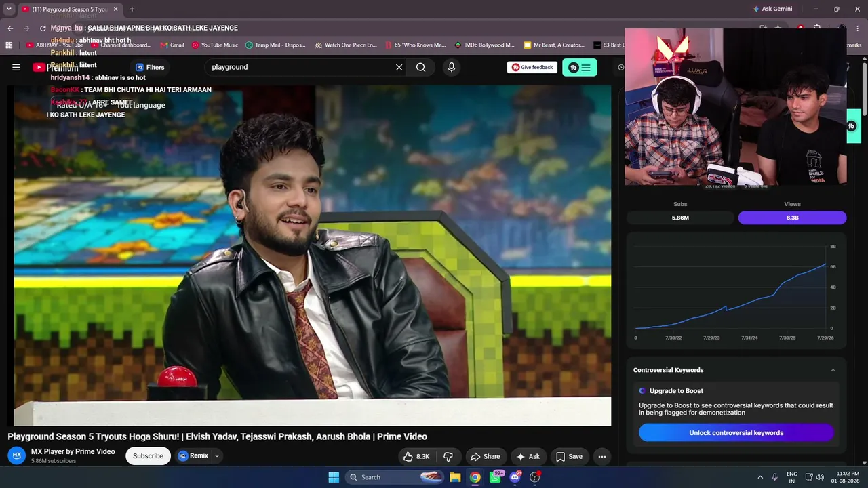Screen dimensions: 868x488
Task: Click Ask Gemini in Chrome title bar
Action: click(x=772, y=9)
